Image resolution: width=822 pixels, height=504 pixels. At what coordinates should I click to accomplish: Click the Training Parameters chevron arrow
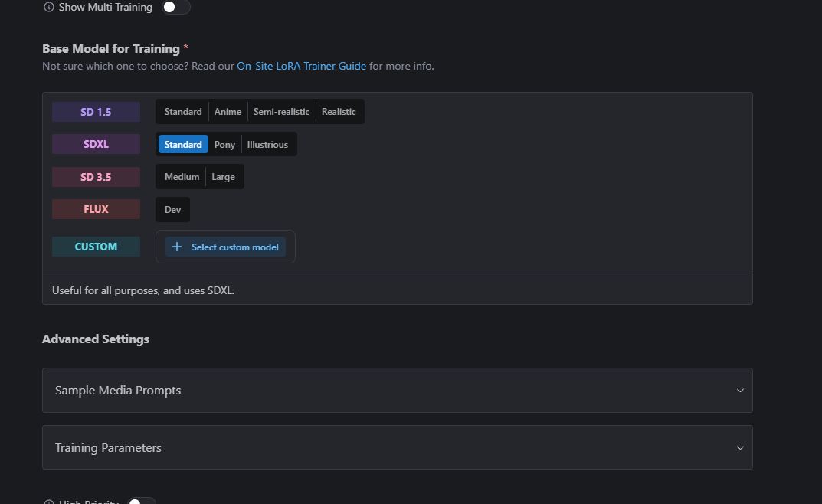(x=740, y=448)
